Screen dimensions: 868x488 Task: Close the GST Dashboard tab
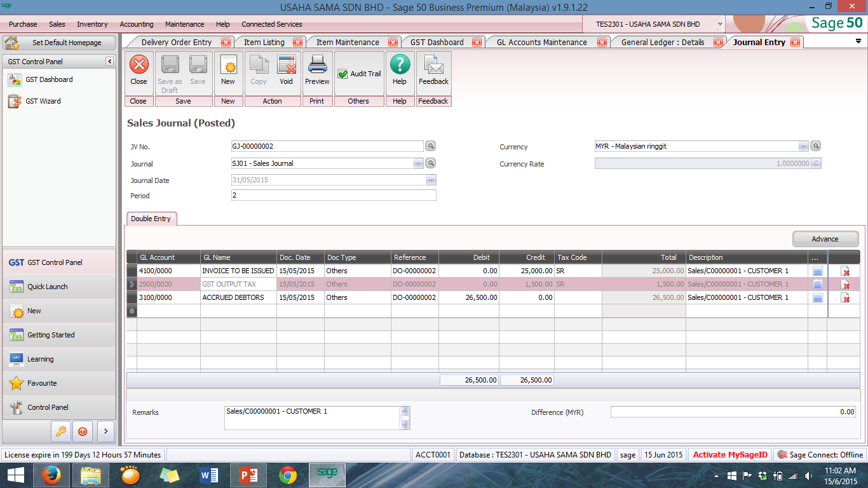(477, 43)
